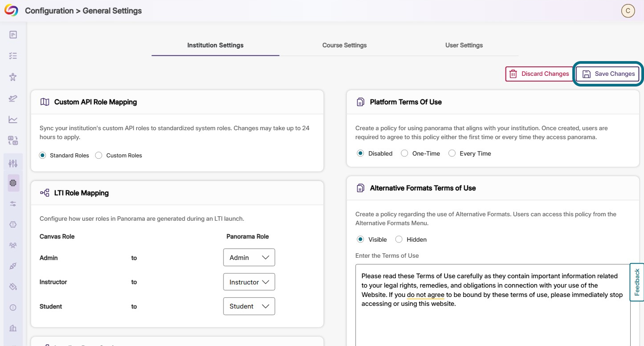
Task: Choose the One-Time radio option
Action: [x=404, y=153]
